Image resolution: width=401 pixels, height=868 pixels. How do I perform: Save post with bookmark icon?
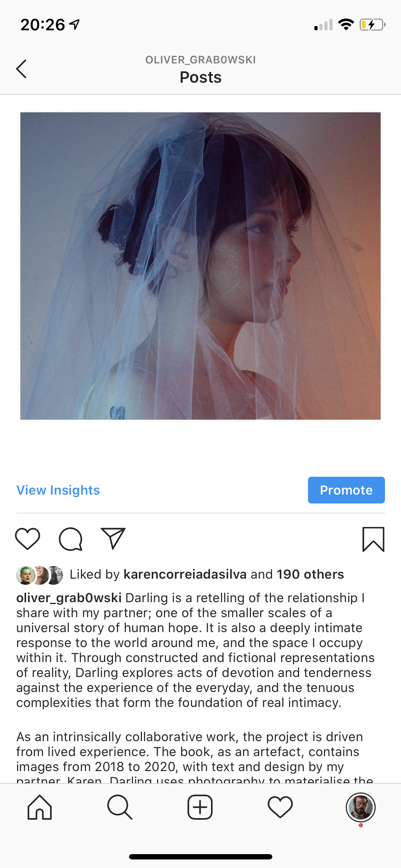373,539
